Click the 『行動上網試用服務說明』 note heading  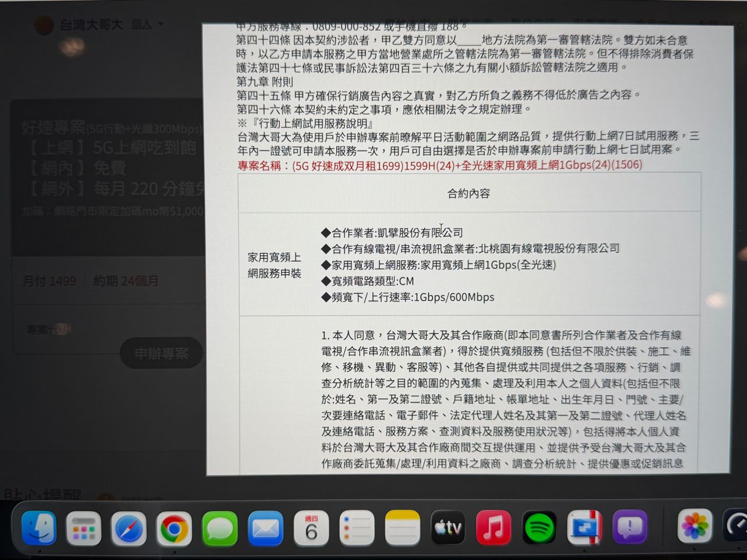(x=305, y=123)
